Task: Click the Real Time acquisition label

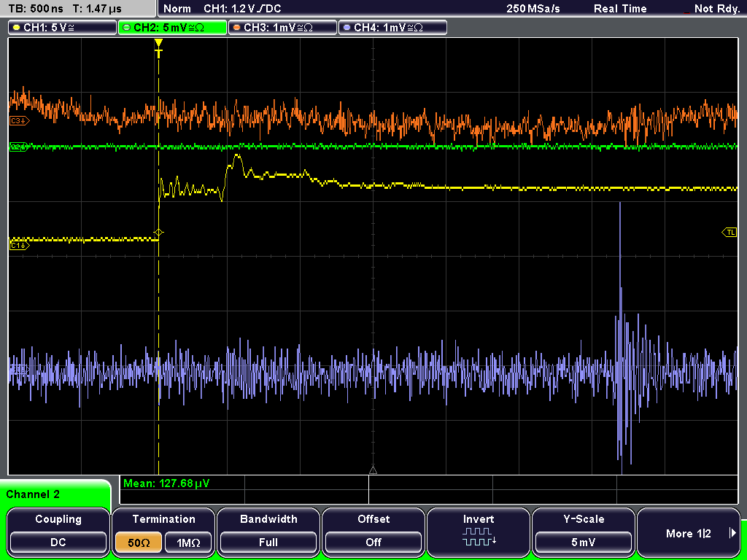Action: (620, 9)
